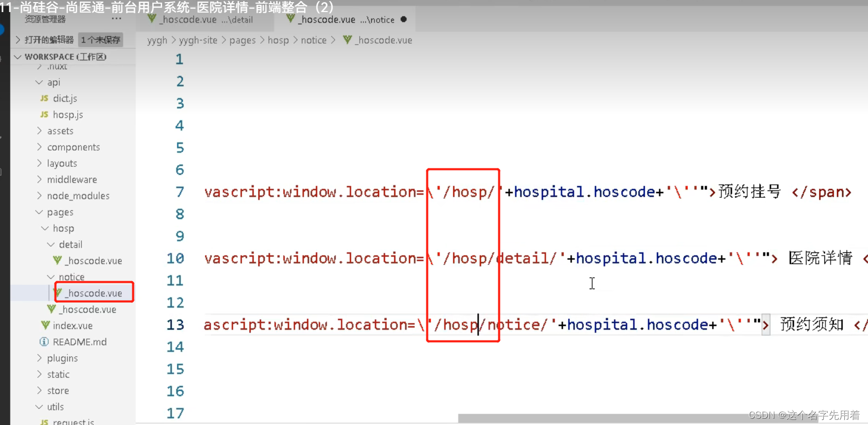Open README.md in the file tree
The width and height of the screenshot is (868, 425).
tap(79, 342)
